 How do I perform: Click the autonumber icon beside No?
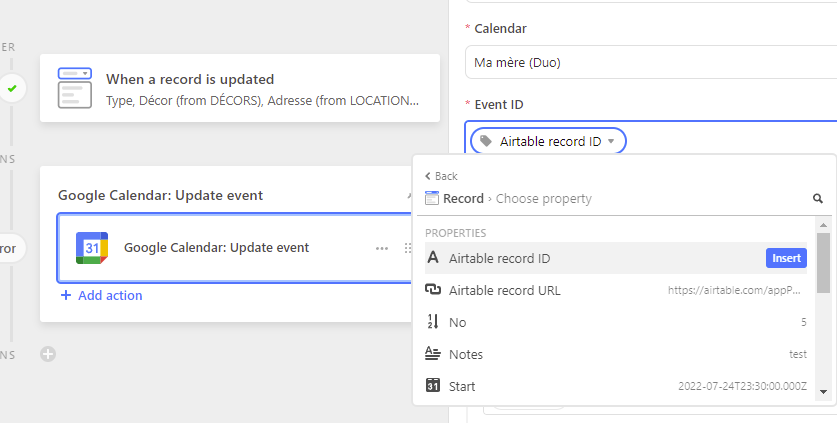tap(433, 322)
